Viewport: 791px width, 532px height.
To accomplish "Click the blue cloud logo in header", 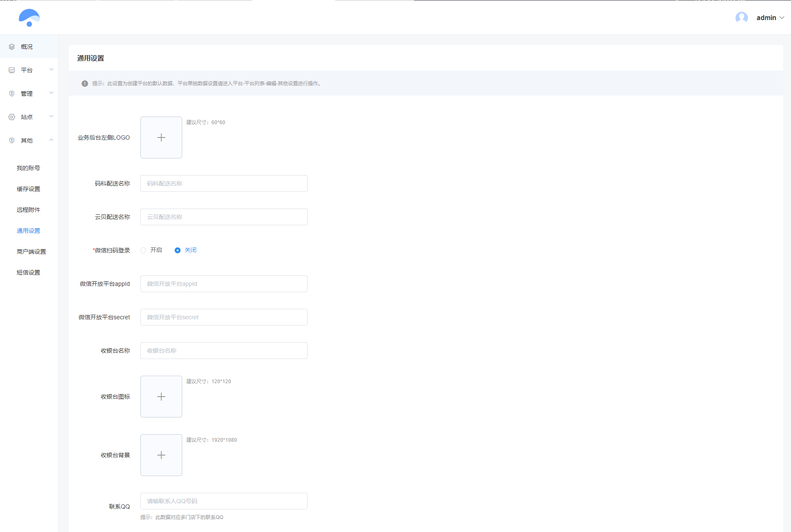I will coord(29,18).
